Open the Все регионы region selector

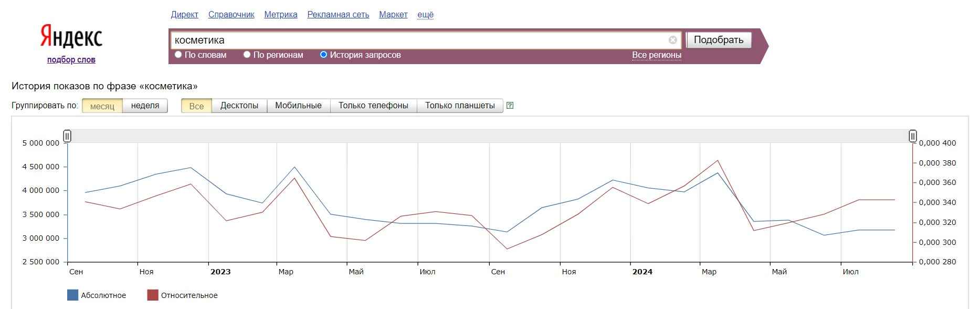tap(656, 55)
